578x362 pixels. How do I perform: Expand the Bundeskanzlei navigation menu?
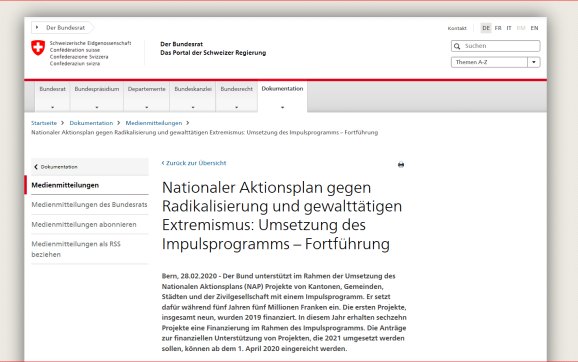pos(193,97)
